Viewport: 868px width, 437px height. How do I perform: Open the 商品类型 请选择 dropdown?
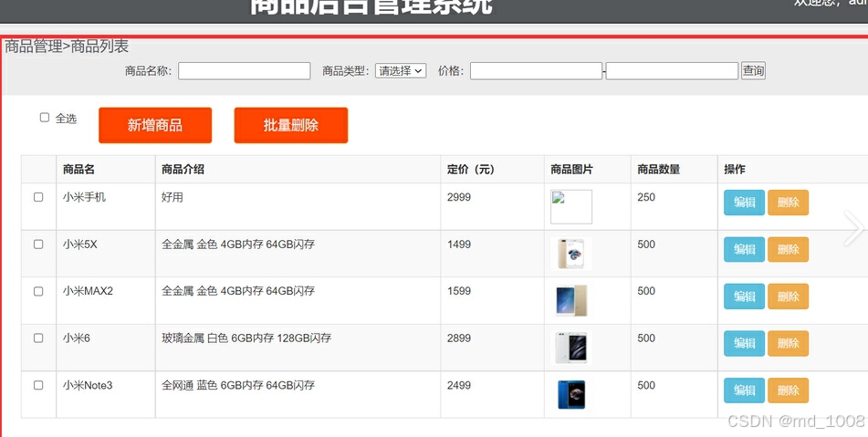click(x=401, y=71)
